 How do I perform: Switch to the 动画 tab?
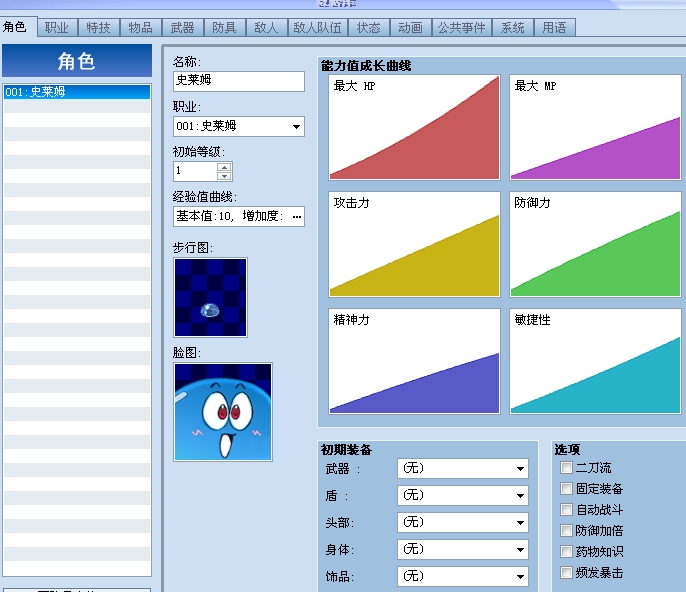pos(410,28)
